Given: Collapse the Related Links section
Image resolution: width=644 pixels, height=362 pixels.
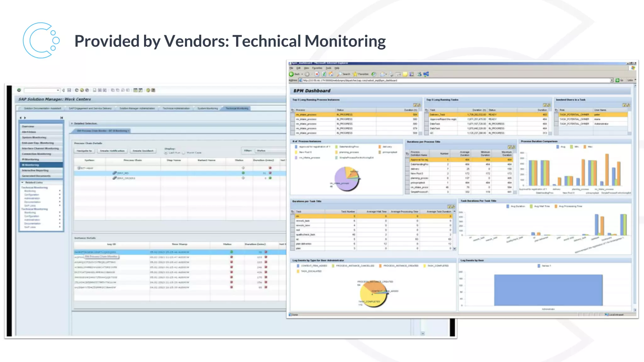Looking at the screenshot, I should point(23,183).
